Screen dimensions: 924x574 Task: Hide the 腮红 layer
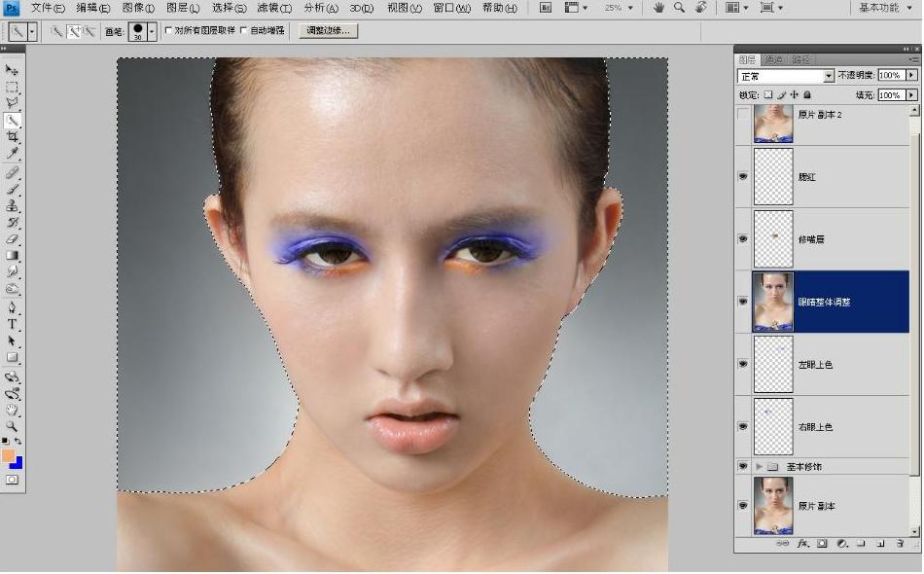tap(743, 177)
